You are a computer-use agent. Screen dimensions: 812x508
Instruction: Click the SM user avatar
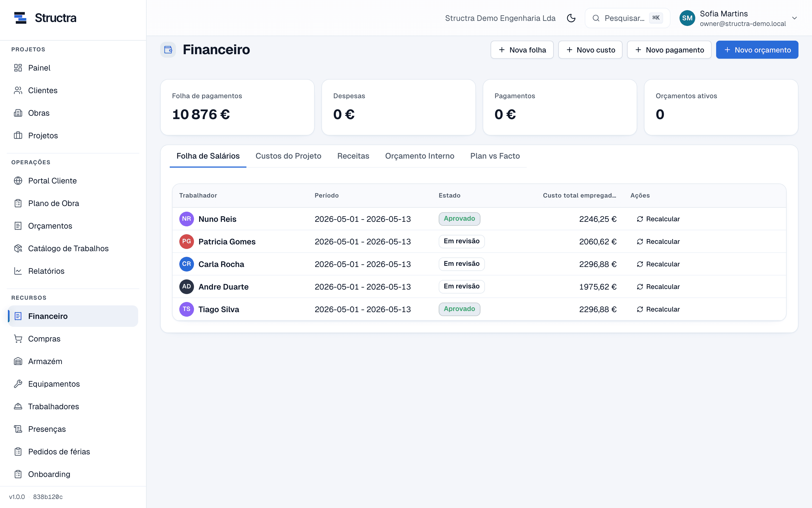coord(687,18)
